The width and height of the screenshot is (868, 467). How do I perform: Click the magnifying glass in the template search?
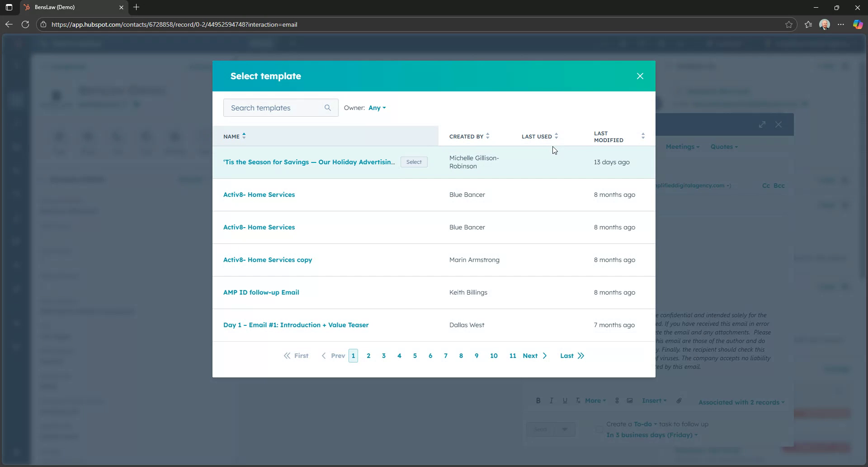(x=328, y=108)
